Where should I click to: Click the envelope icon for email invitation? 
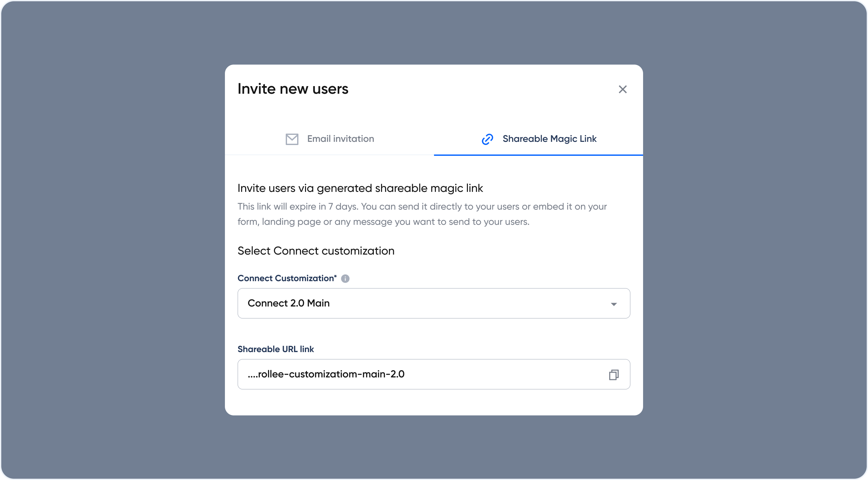click(x=292, y=139)
